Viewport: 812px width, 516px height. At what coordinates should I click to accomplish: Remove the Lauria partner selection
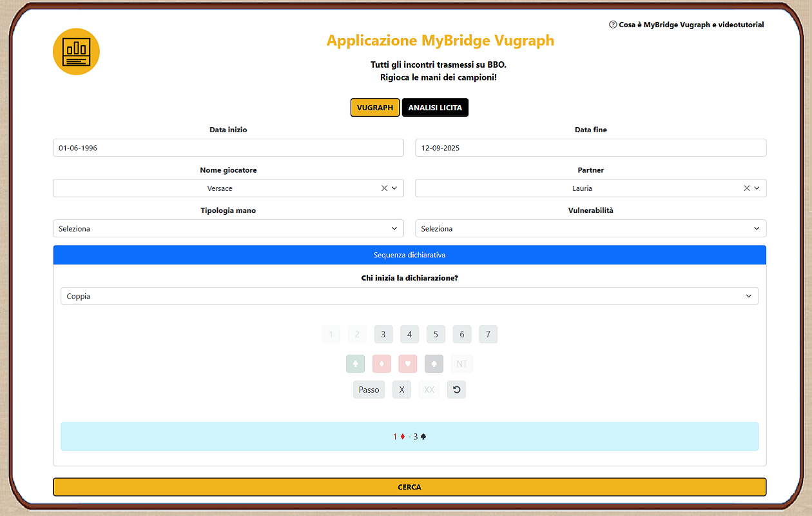point(747,188)
